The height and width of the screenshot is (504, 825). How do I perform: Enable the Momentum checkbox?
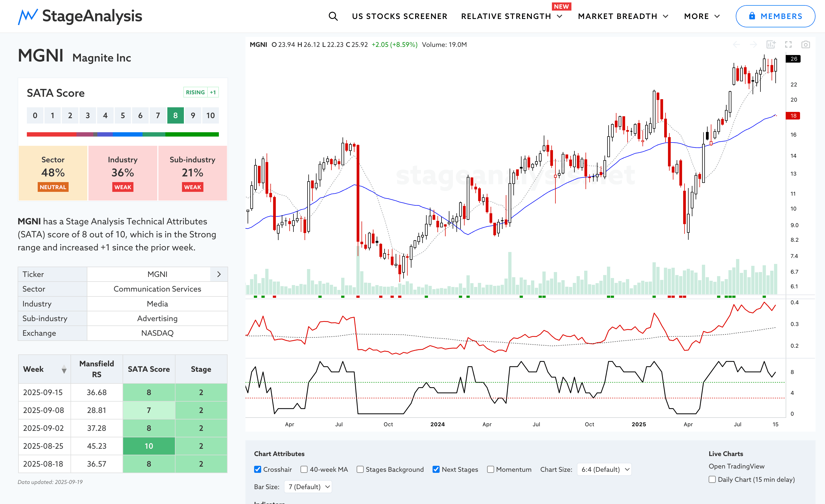click(491, 469)
